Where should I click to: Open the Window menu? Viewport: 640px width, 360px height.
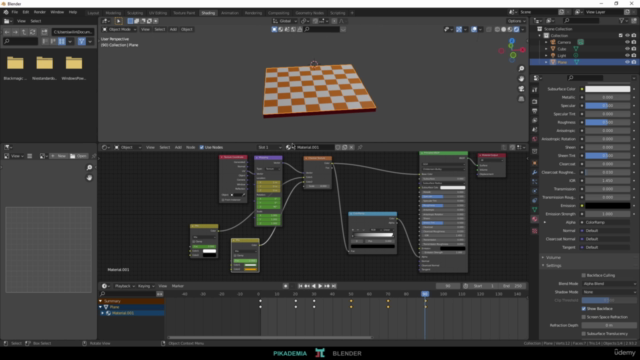pyautogui.click(x=57, y=12)
